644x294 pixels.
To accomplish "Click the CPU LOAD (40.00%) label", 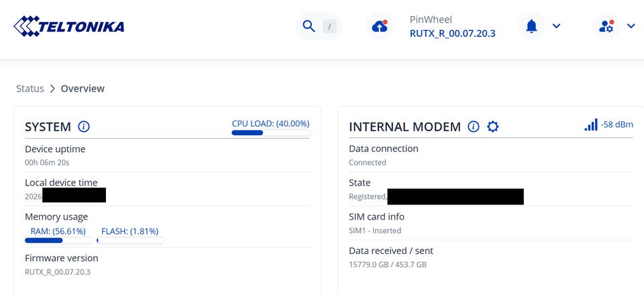I will (270, 123).
